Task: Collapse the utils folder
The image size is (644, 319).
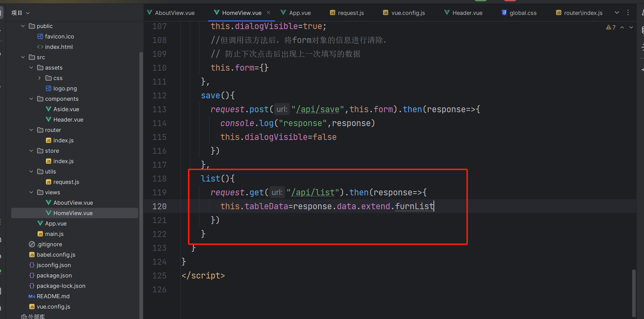Action: [31, 171]
